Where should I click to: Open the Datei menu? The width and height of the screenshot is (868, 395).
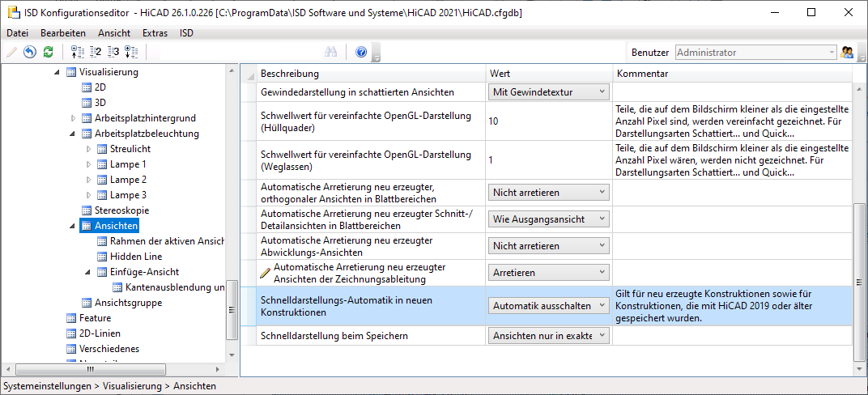[x=17, y=32]
